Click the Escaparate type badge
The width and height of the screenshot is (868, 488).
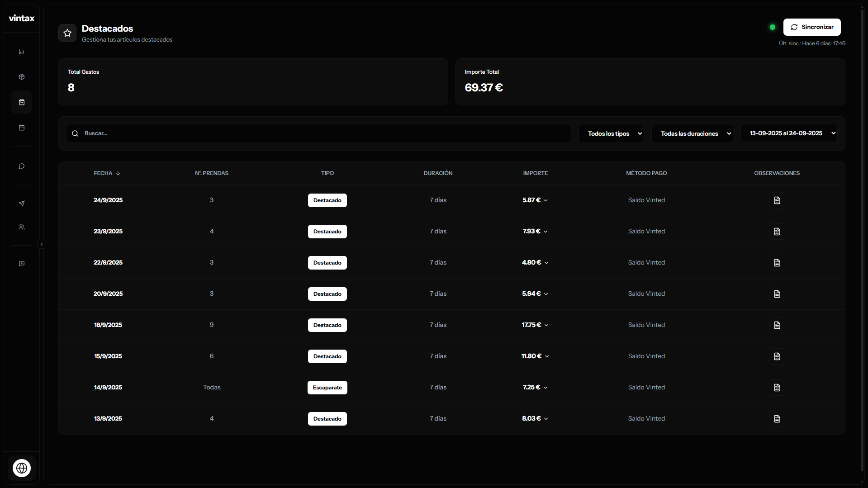327,388
